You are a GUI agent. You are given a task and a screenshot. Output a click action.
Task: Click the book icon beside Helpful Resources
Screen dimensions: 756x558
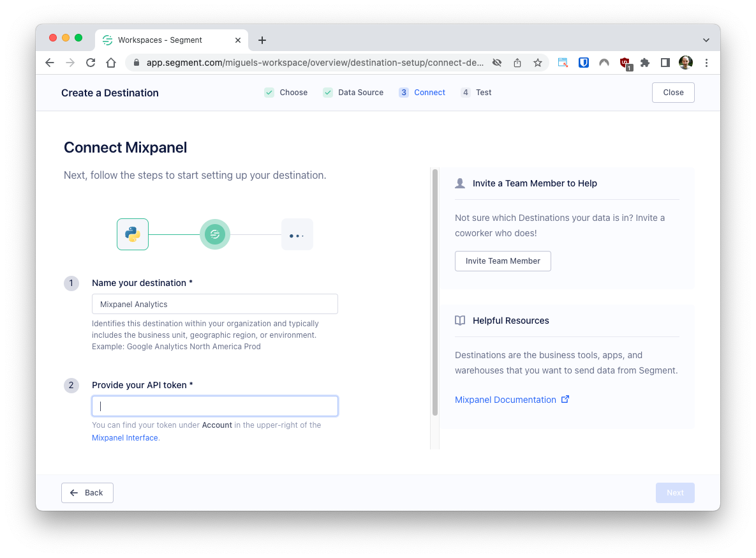click(460, 320)
